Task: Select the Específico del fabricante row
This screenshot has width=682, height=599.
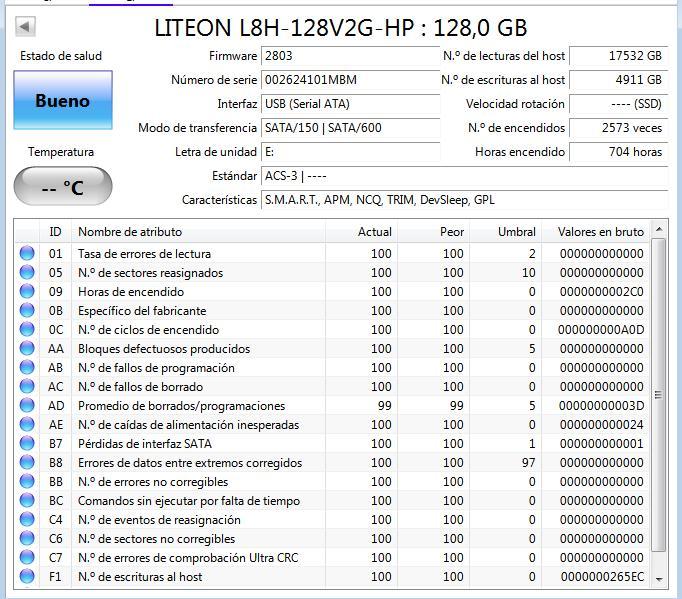Action: [x=333, y=310]
